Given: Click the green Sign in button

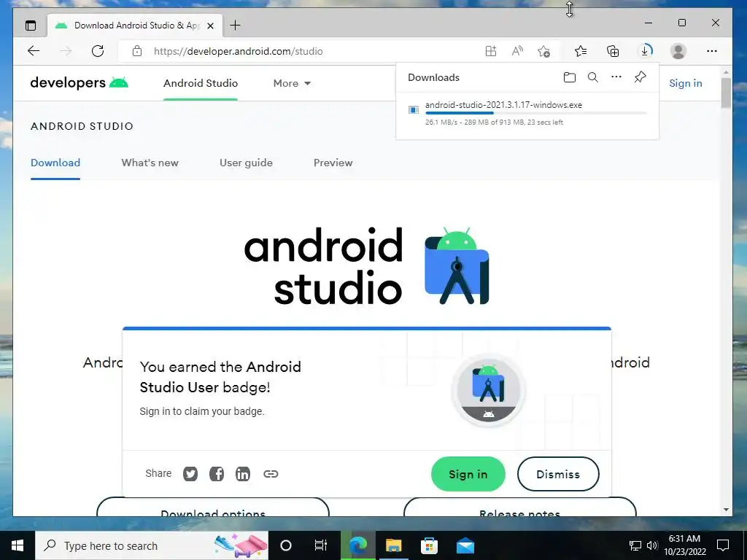Looking at the screenshot, I should point(468,474).
